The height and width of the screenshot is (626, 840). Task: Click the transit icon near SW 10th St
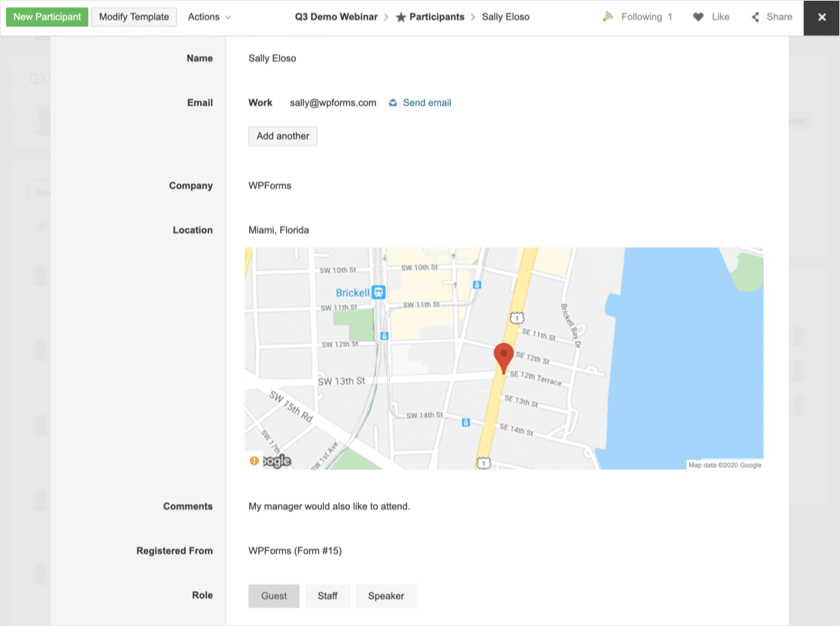(x=476, y=285)
